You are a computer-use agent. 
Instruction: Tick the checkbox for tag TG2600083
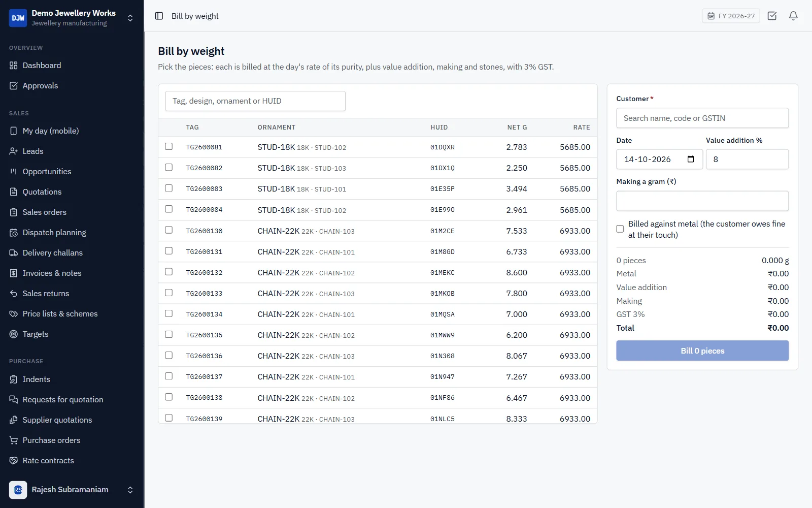pos(168,188)
